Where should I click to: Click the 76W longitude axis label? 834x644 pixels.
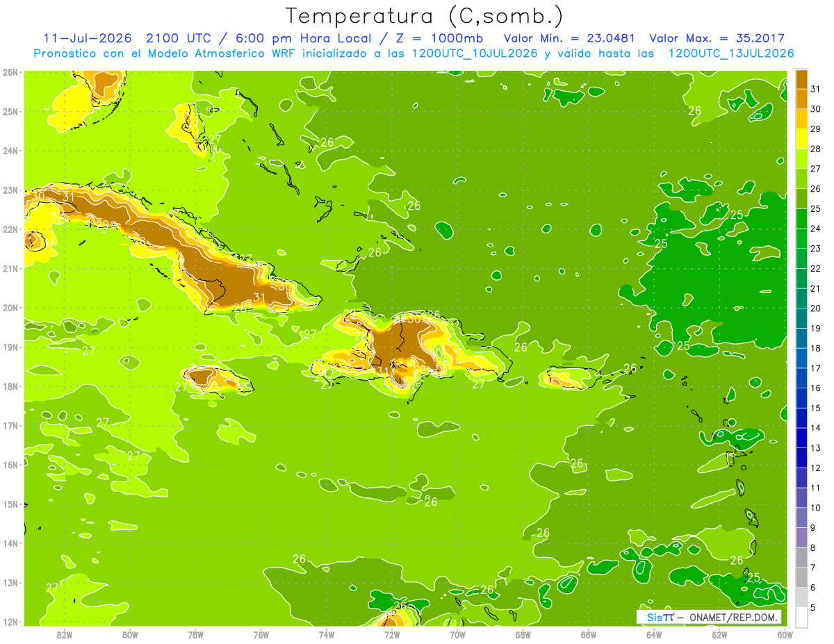click(261, 634)
